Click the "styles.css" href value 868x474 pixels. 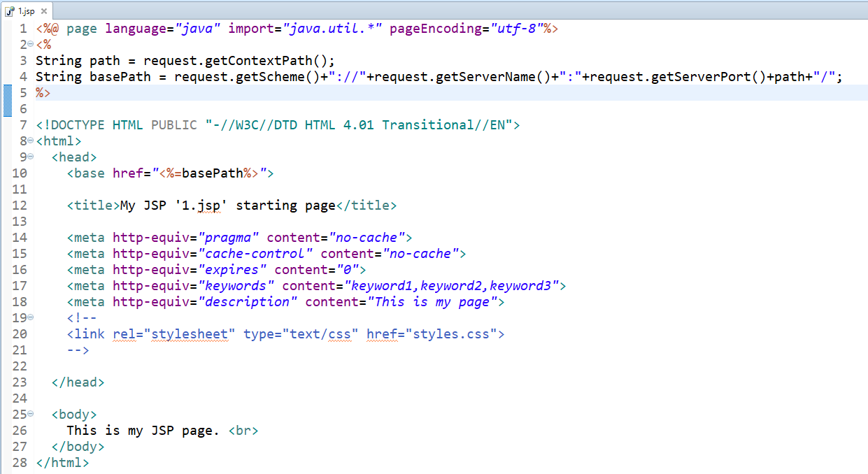451,334
